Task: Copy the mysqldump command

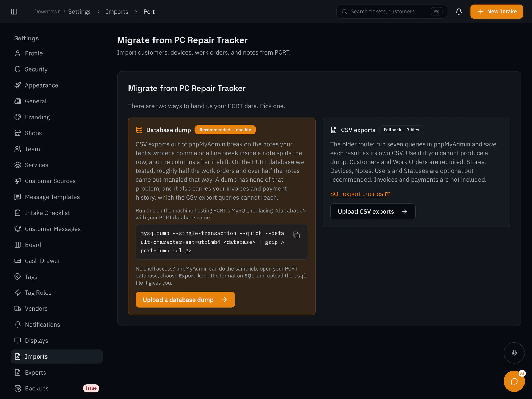Action: pos(296,235)
